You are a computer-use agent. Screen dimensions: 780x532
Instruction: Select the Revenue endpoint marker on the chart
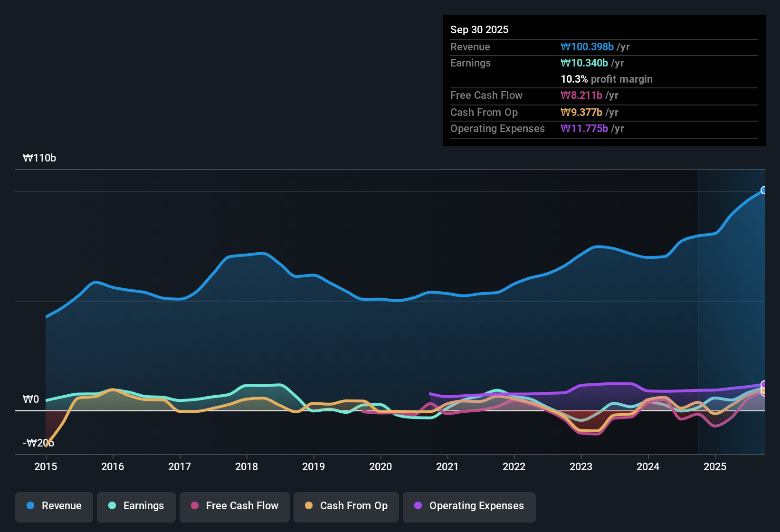point(763,190)
